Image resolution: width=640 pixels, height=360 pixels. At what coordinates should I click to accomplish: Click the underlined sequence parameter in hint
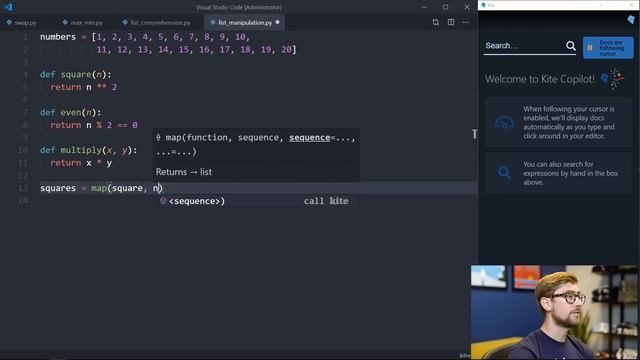[x=309, y=138]
